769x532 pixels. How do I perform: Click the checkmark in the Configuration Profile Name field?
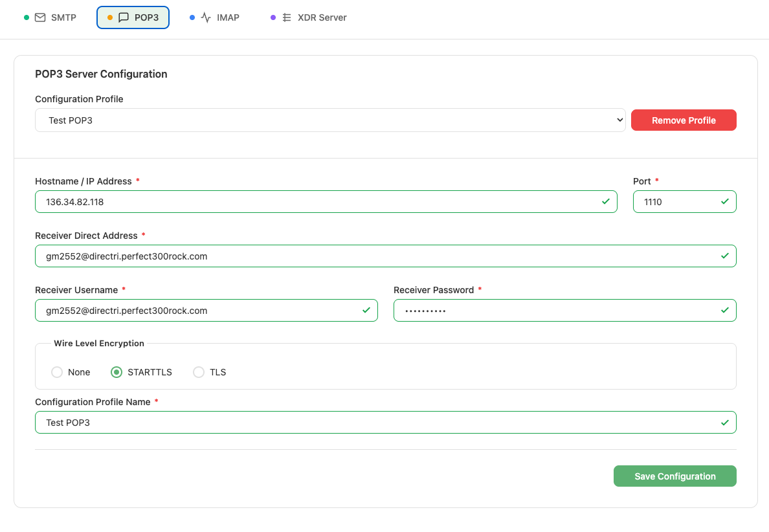click(x=725, y=422)
